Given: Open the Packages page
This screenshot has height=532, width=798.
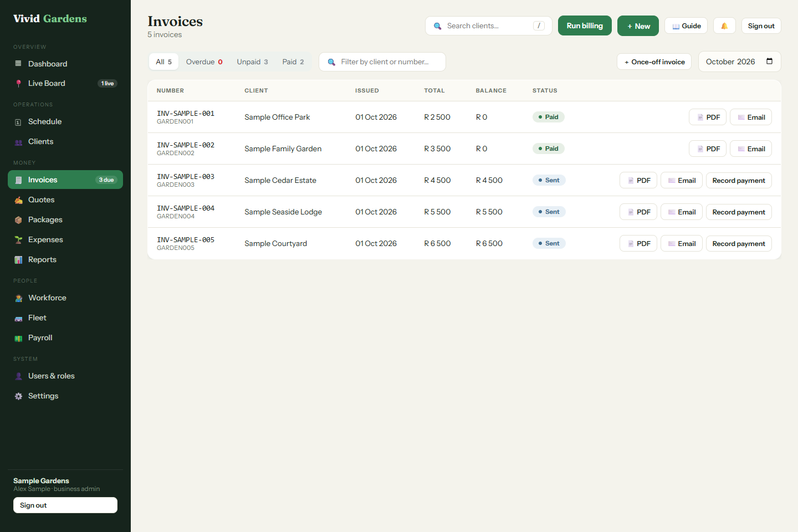Looking at the screenshot, I should (65, 219).
